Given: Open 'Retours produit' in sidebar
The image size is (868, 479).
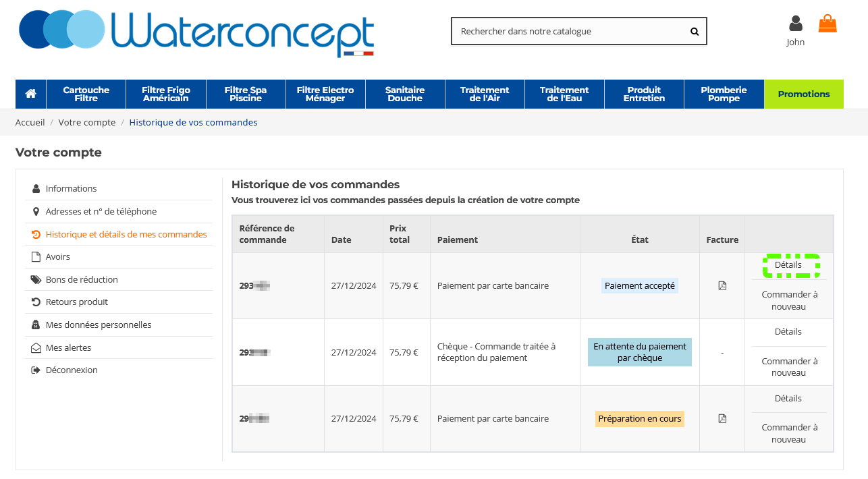Looking at the screenshot, I should point(77,302).
